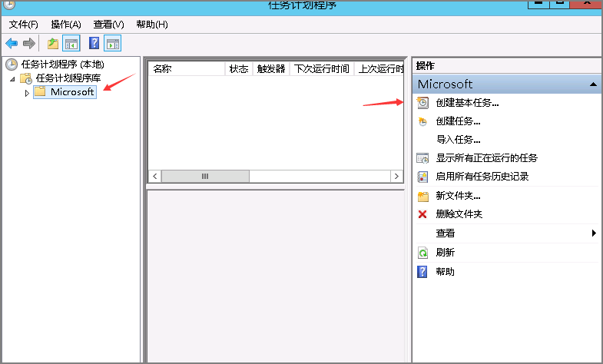Click the 显示所有正在运行的任务 icon
This screenshot has width=603, height=364.
tap(422, 158)
